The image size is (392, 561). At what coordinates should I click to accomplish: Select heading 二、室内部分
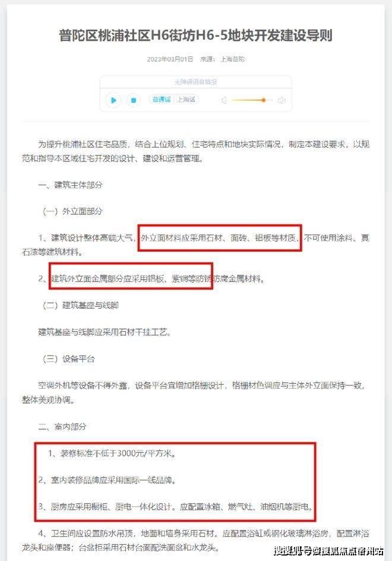[x=62, y=426]
